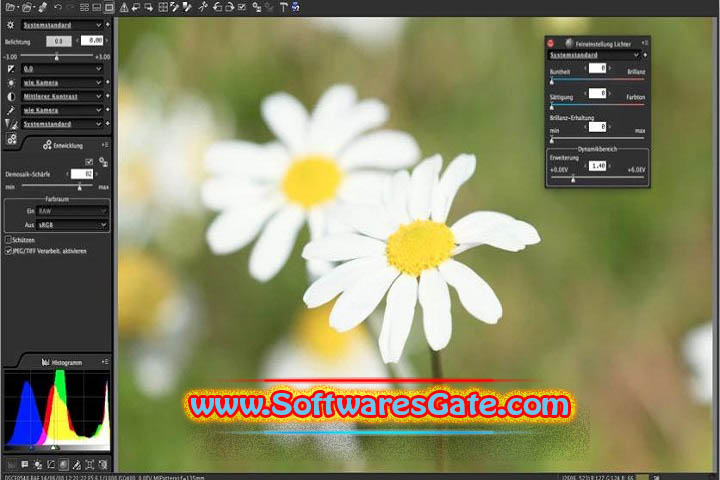Undo the last edit
The width and height of the screenshot is (720, 480).
pyautogui.click(x=57, y=7)
